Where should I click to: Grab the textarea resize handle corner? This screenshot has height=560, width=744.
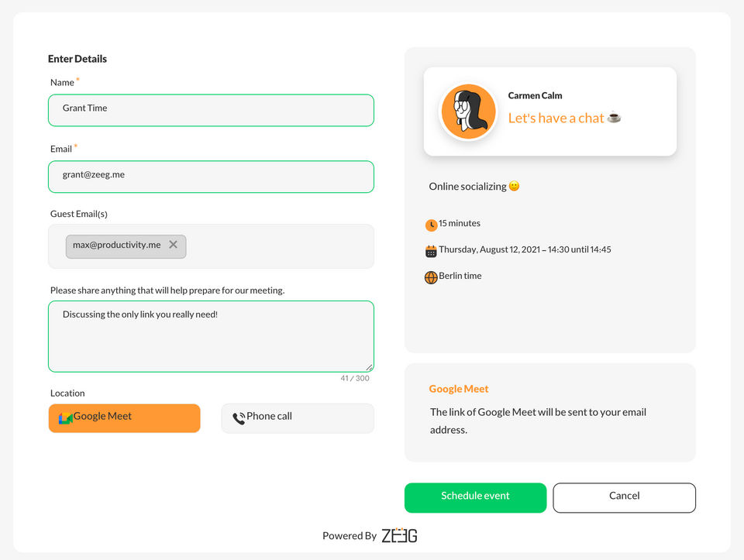pyautogui.click(x=370, y=368)
